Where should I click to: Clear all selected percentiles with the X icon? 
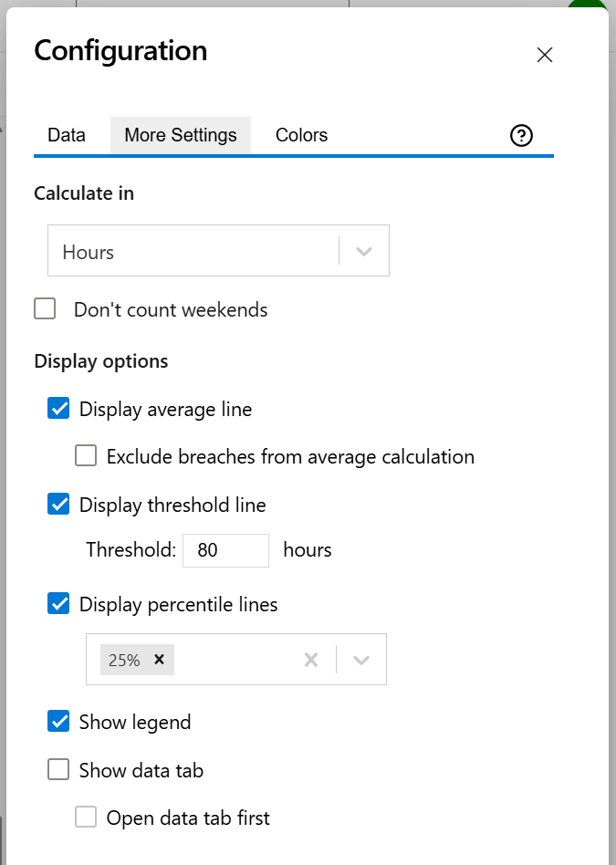coord(311,659)
